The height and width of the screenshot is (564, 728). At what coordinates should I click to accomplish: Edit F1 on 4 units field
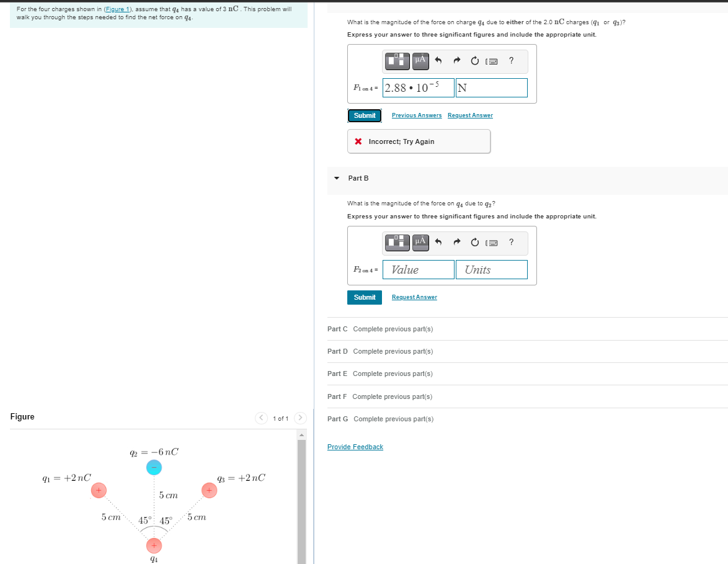[x=492, y=88]
